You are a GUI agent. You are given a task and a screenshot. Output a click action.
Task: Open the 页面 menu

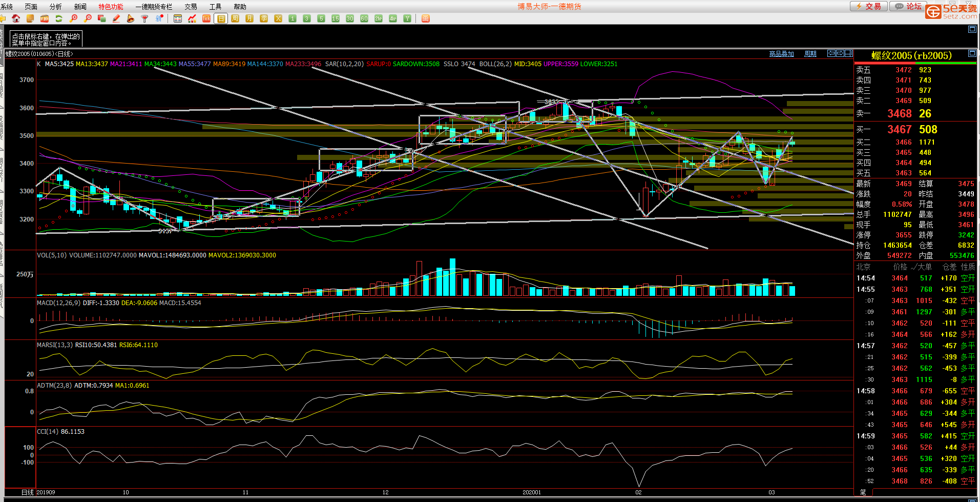(31, 7)
